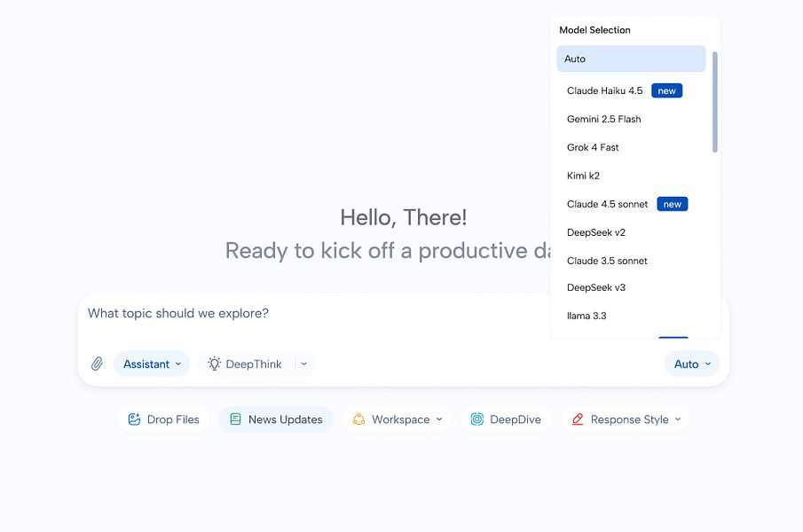Choose llama 3.3 model

point(631,316)
